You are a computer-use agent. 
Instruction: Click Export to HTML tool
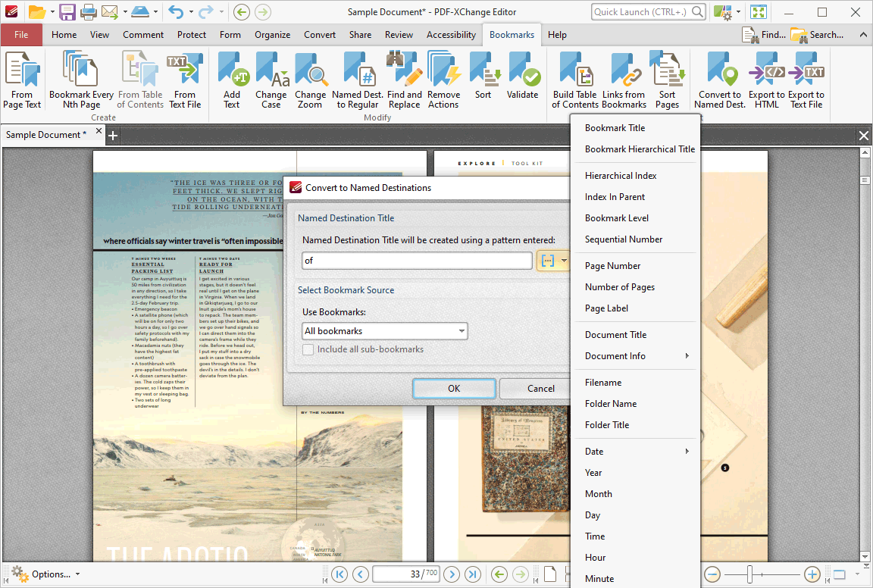[x=767, y=80]
